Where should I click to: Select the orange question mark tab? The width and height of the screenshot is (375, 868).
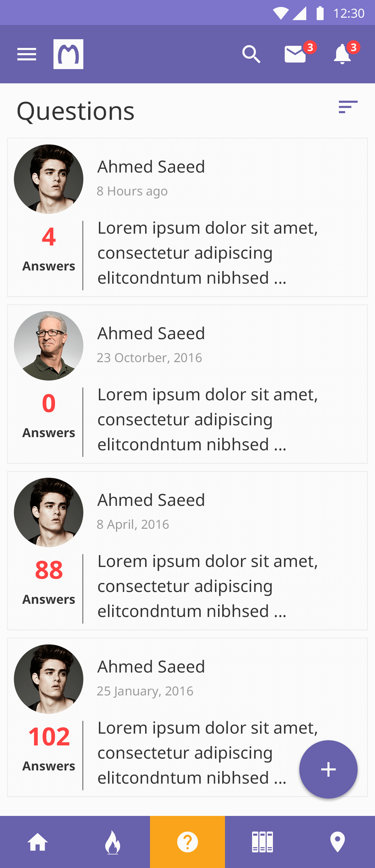(187, 842)
